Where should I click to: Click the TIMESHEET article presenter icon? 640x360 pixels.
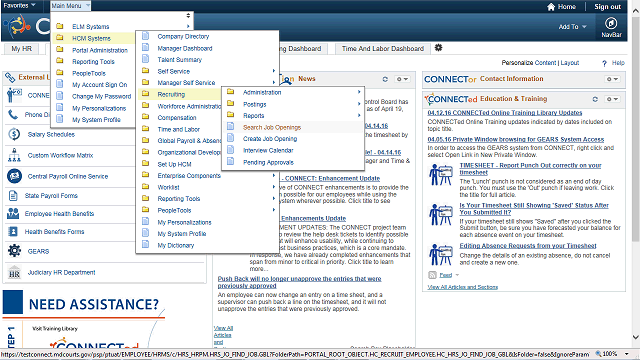pos(441,175)
